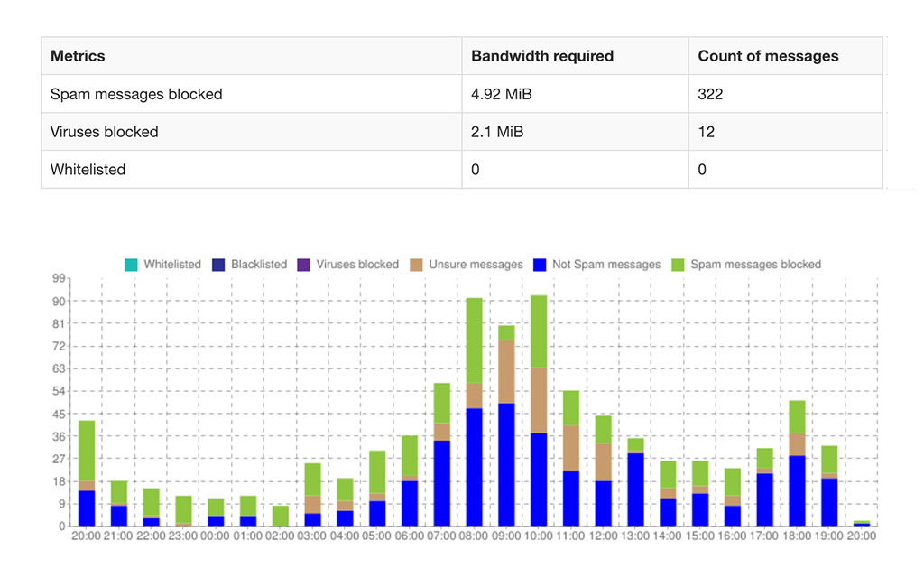Click the blue bar segment at 13:00
The image size is (924, 578).
635,489
